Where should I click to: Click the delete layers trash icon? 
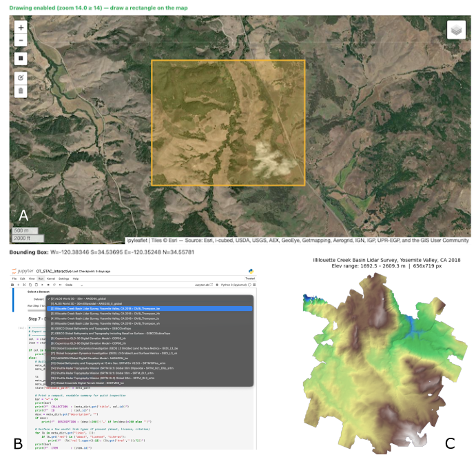coord(21,90)
